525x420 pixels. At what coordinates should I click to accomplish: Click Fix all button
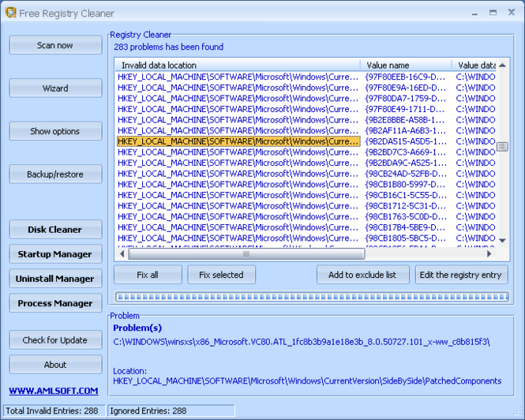point(148,275)
